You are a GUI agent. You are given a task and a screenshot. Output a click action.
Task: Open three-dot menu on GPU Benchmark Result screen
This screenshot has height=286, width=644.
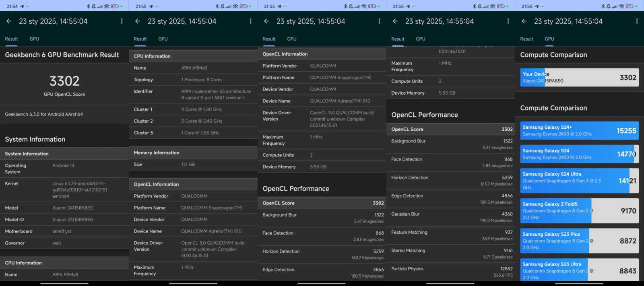[122, 21]
